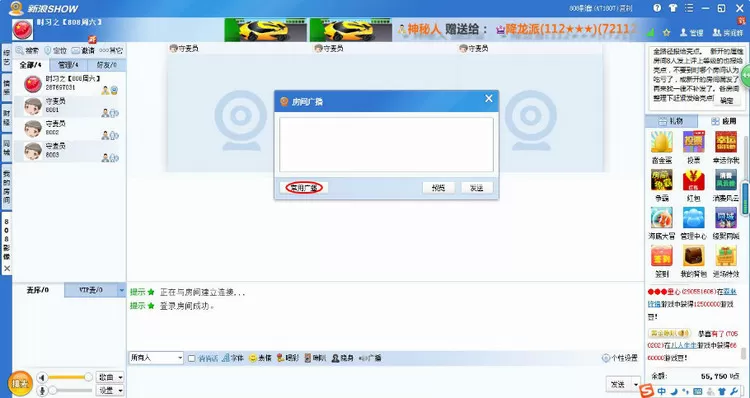Expand the arrow beside VIP麦 tab

pyautogui.click(x=121, y=290)
